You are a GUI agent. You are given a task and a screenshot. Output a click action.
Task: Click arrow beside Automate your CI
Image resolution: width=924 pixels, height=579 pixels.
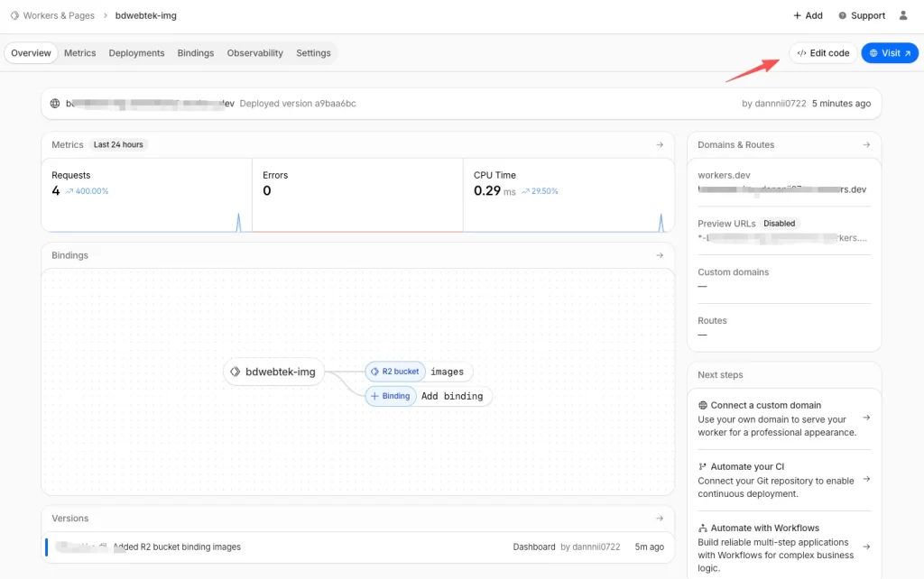(866, 480)
